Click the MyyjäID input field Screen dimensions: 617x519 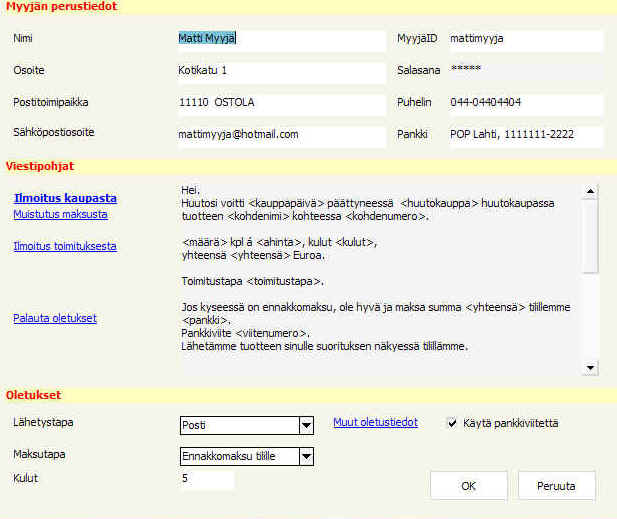coord(523,40)
